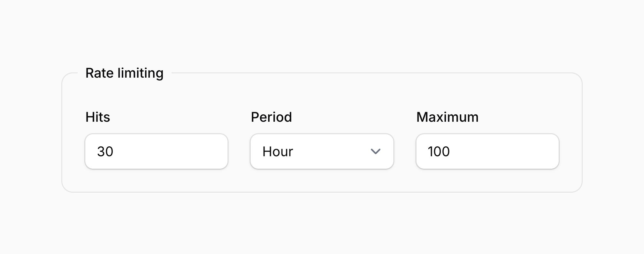Click the Hits label
Viewport: 644px width, 254px height.
[x=98, y=117]
